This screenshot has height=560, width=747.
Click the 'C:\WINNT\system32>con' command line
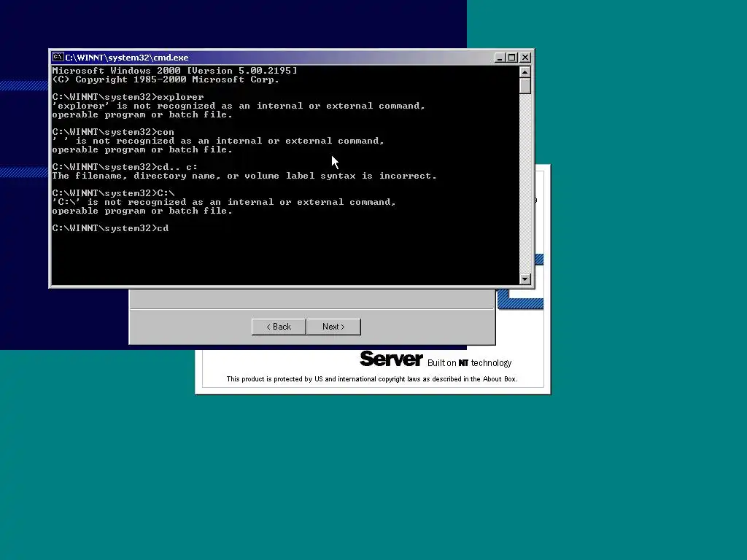(x=113, y=132)
